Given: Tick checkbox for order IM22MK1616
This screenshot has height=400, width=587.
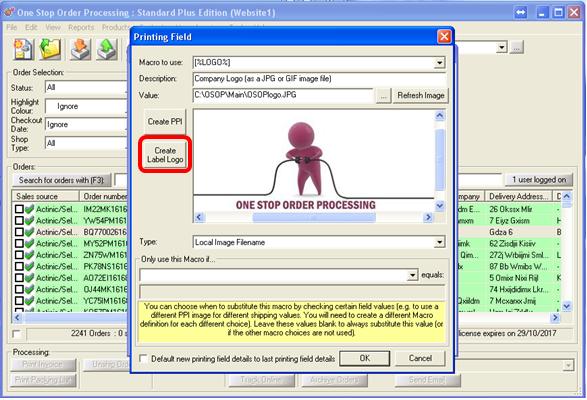Looking at the screenshot, I should 19,209.
